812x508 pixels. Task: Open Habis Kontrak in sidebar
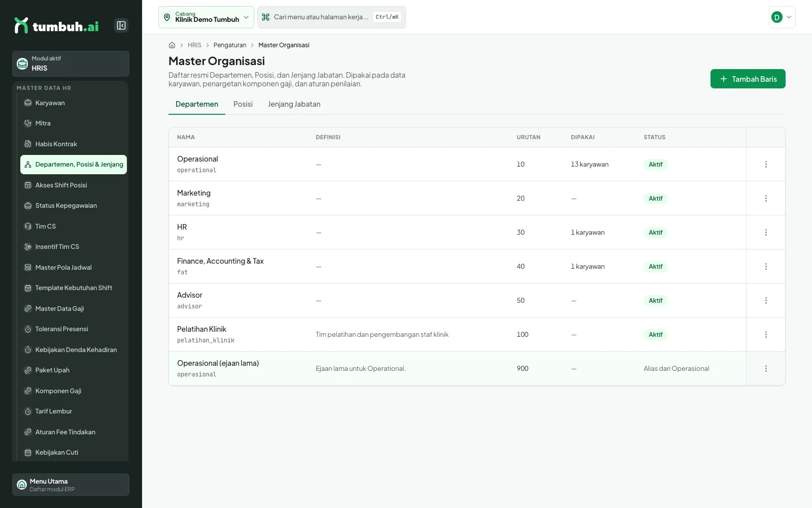(74, 144)
